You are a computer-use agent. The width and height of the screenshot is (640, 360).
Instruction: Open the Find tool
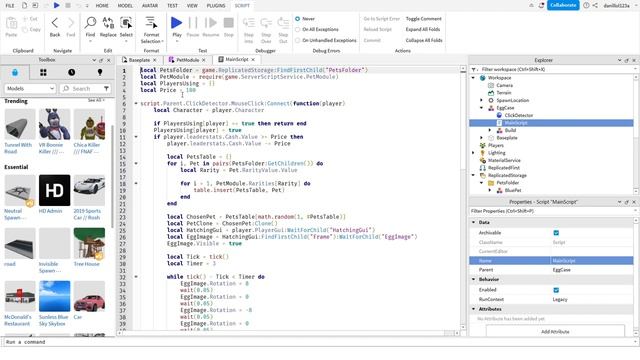click(90, 23)
